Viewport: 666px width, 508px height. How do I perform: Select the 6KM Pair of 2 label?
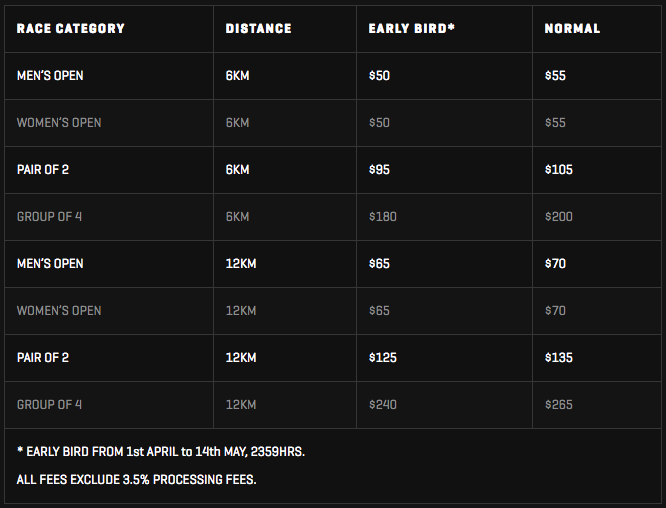(x=42, y=169)
